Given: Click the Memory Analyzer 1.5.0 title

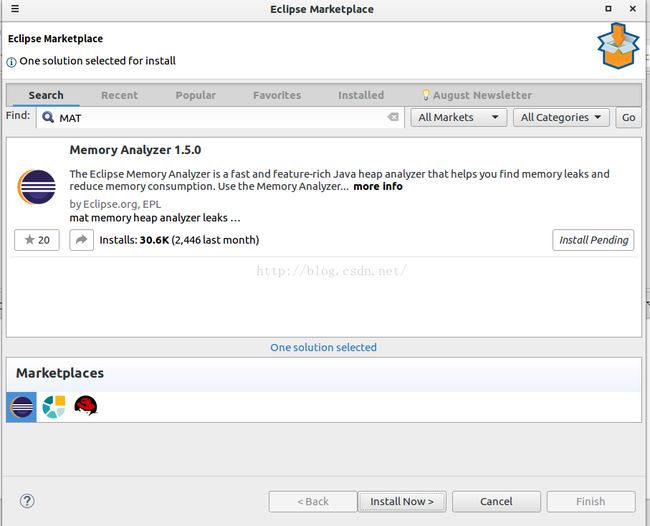Looking at the screenshot, I should (135, 150).
